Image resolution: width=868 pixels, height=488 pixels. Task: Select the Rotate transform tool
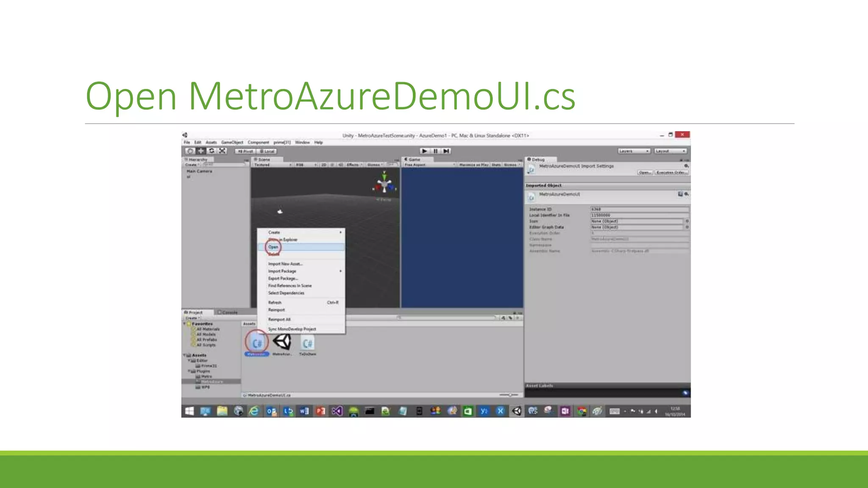coord(211,151)
